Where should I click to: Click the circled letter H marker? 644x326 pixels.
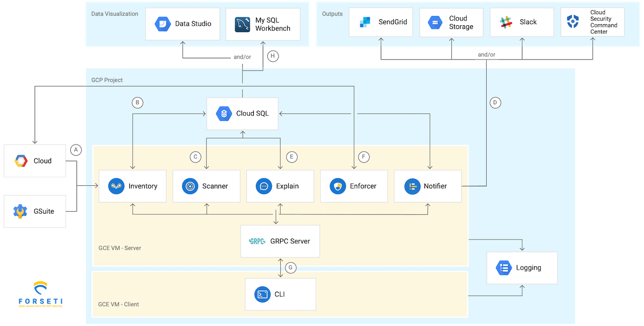273,56
